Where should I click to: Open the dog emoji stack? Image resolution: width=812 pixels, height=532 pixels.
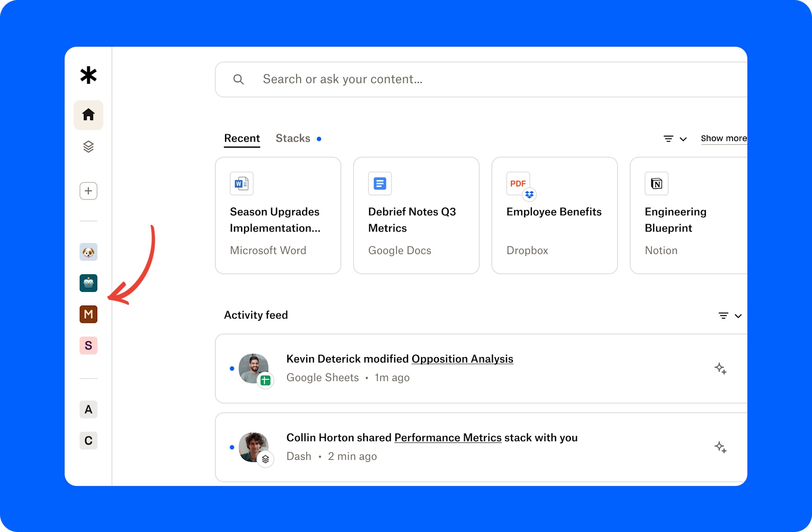(88, 252)
